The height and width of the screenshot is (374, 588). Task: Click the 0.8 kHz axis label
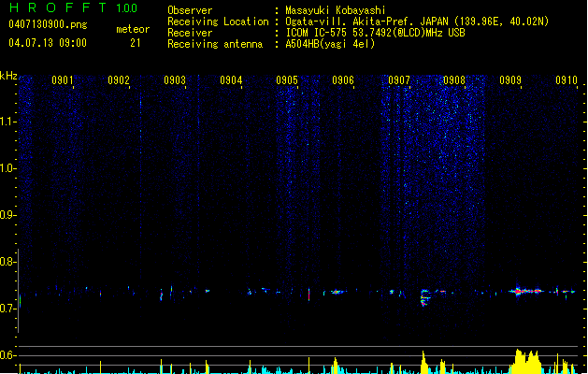pos(7,262)
